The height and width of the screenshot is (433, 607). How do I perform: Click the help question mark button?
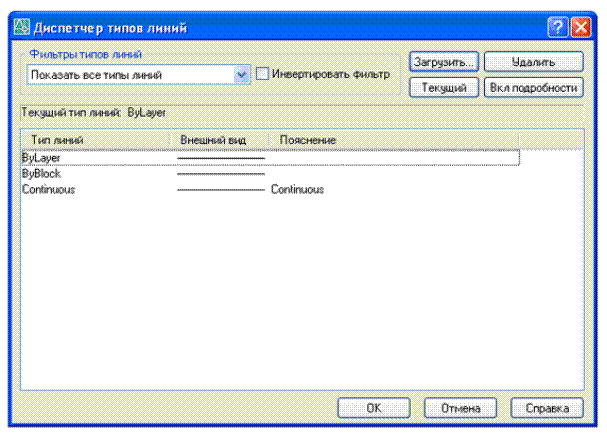pos(558,27)
